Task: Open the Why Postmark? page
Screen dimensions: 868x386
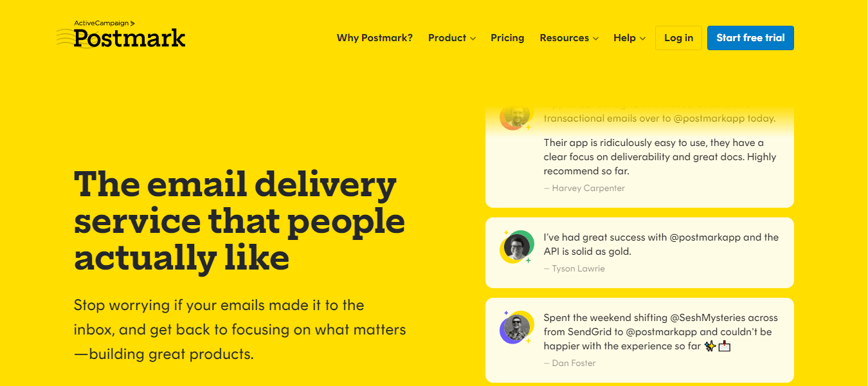Action: (375, 38)
